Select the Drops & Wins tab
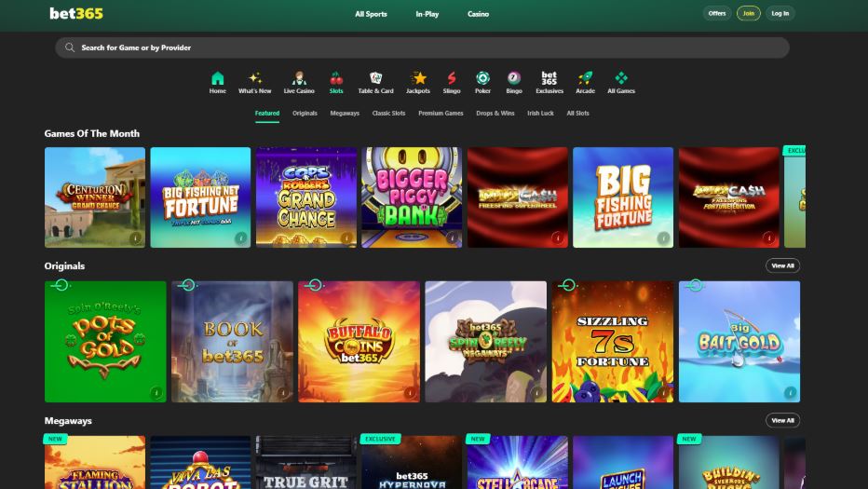 (x=495, y=113)
